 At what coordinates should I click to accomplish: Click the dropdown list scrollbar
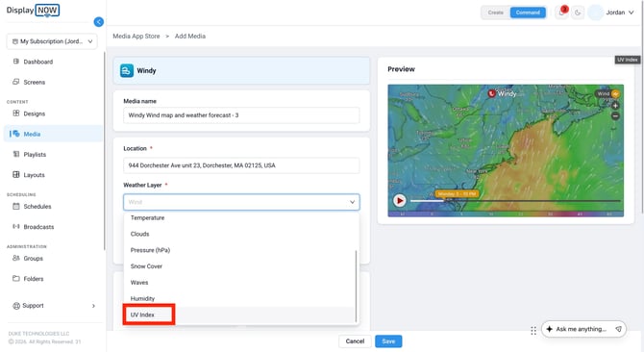tap(356, 286)
